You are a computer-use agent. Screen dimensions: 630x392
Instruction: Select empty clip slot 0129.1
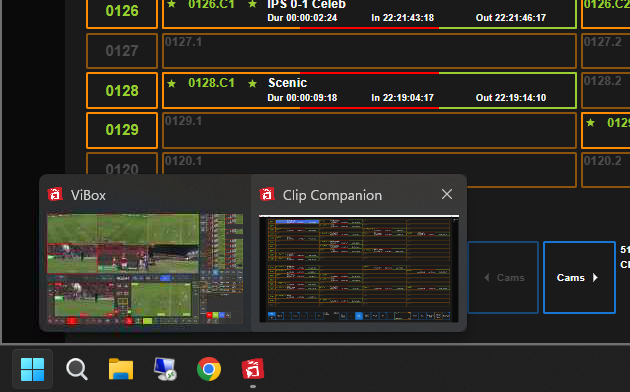point(369,130)
